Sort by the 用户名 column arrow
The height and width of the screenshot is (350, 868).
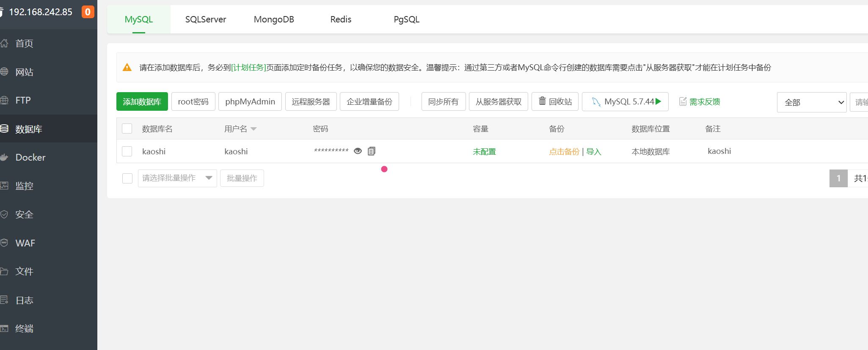point(254,129)
